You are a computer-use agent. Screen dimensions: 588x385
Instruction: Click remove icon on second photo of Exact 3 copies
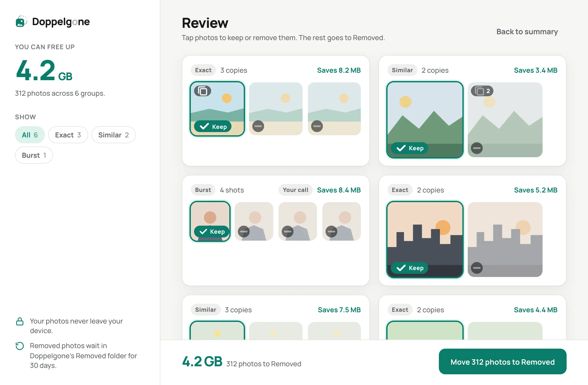click(x=258, y=126)
